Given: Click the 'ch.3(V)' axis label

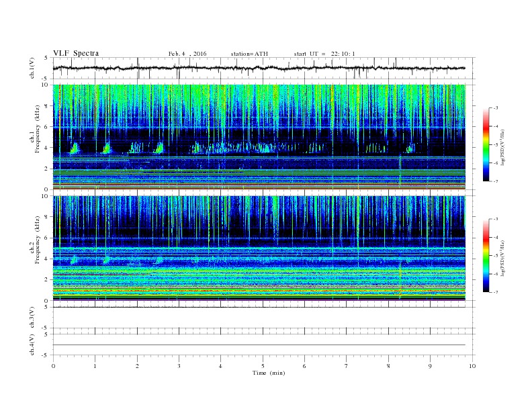Looking at the screenshot, I should click(32, 318).
